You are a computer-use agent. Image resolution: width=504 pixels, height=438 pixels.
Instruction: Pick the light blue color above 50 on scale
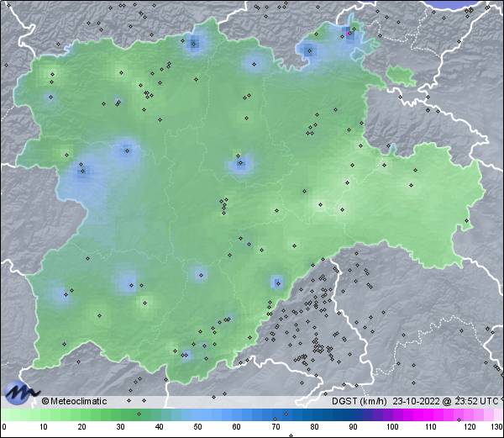pyautogui.click(x=197, y=414)
